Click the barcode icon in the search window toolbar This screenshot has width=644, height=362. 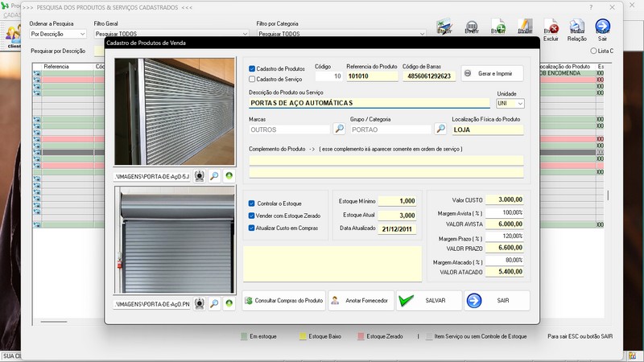pyautogui.click(x=472, y=27)
